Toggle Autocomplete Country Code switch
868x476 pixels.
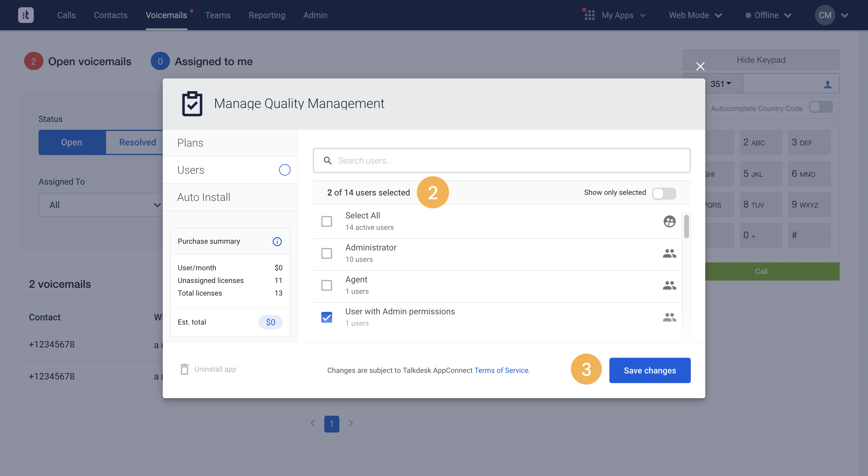(x=821, y=108)
